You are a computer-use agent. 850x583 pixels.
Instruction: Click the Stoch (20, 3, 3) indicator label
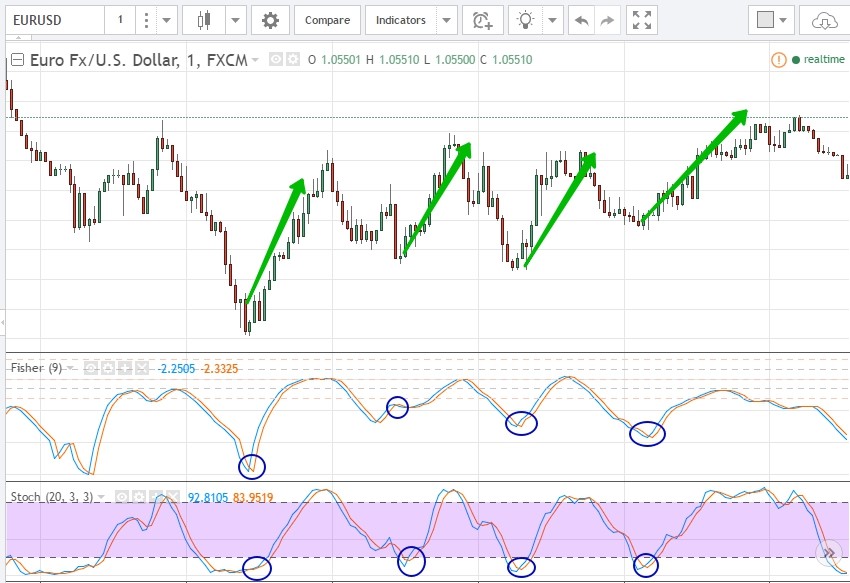pos(52,497)
